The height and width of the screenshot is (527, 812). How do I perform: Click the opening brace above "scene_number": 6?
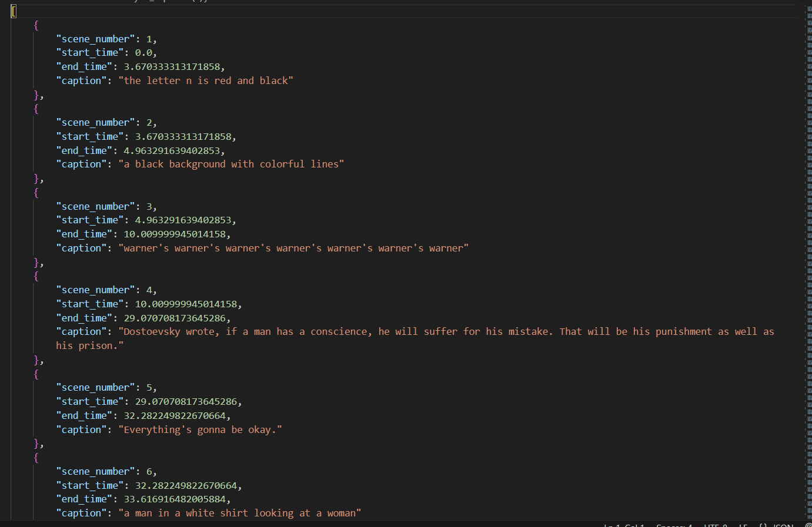[36, 458]
